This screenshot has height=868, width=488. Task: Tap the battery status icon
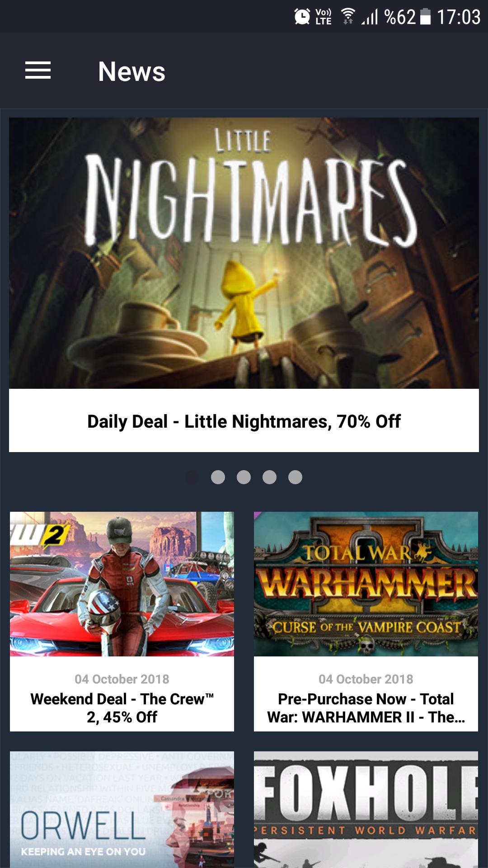(x=425, y=17)
